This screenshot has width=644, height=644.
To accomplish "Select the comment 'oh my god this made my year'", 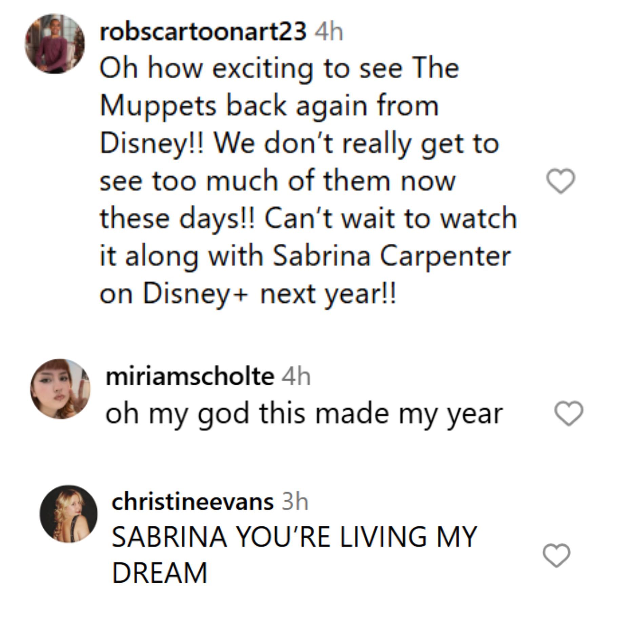I will point(304,414).
